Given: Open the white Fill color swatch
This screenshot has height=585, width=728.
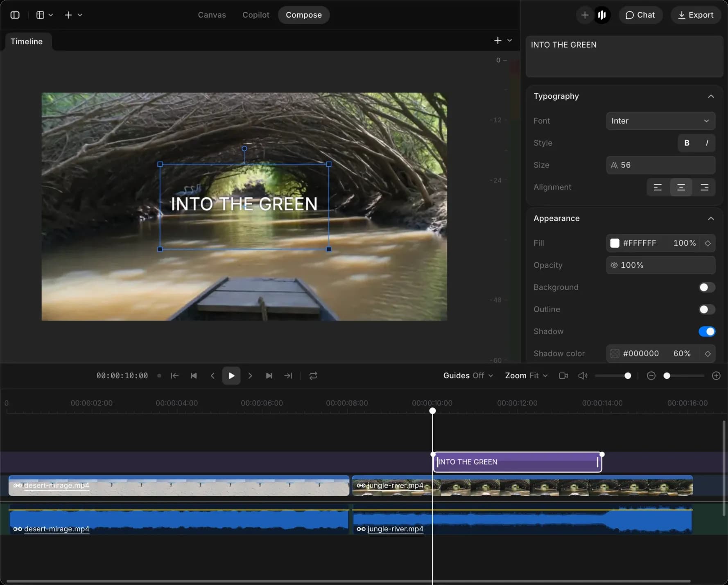Looking at the screenshot, I should [615, 243].
